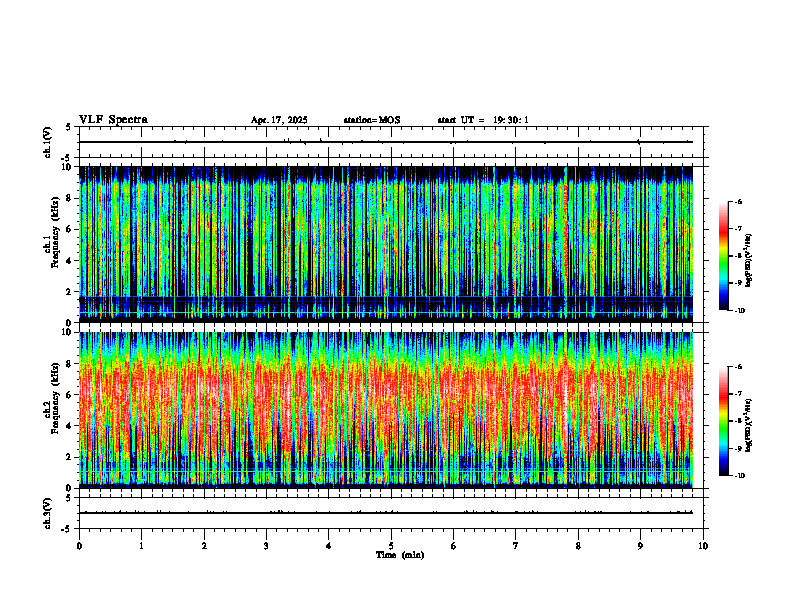
Task: Click the "4" kHz tick on ch.1 frequency axis
Action: click(x=69, y=261)
